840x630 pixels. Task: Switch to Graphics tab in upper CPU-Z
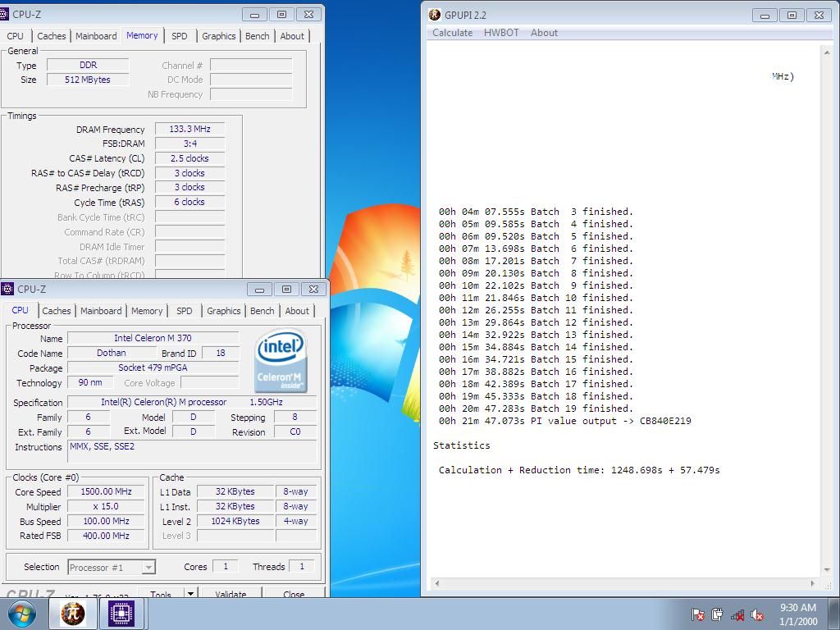tap(218, 36)
